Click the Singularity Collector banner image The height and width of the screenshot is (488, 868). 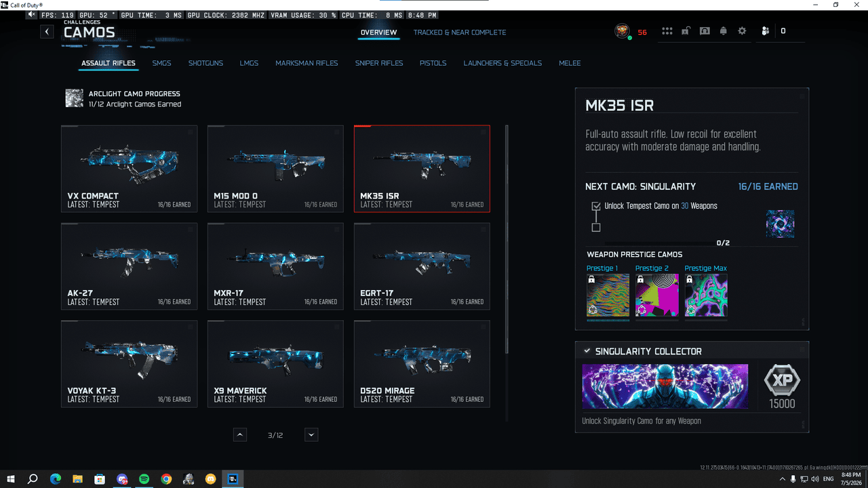pyautogui.click(x=665, y=386)
